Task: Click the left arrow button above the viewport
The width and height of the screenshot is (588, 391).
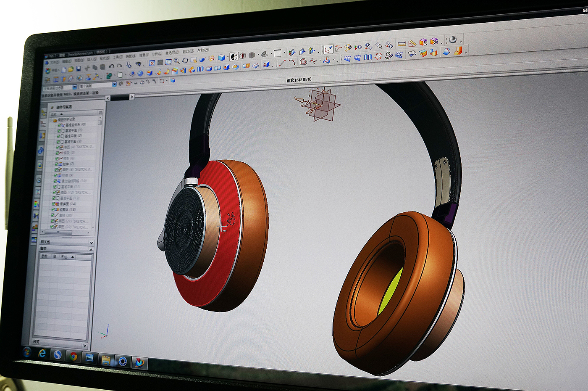Action: [108, 98]
